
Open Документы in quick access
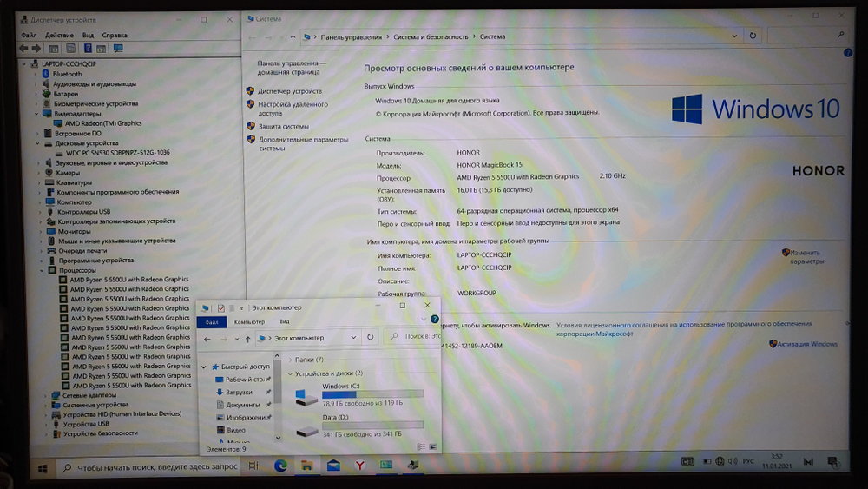click(242, 405)
